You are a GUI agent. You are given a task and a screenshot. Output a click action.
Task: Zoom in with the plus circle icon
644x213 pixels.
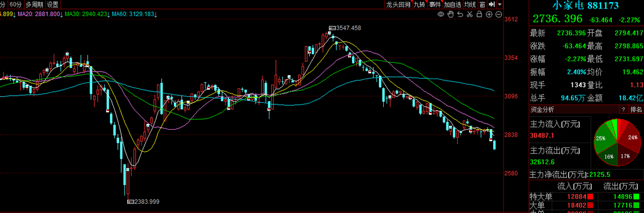489,15
